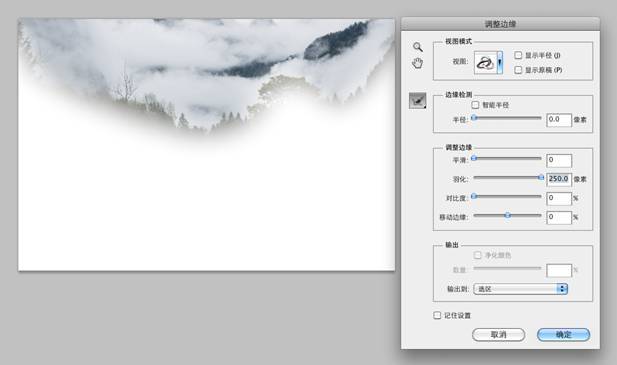
Task: Enable the 显示半径 (J) checkbox
Action: (518, 55)
